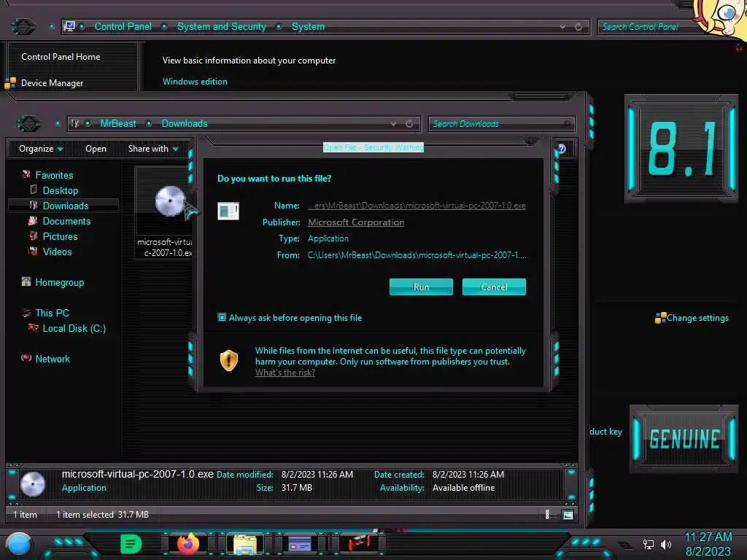Viewport: 747px width, 560px height.
Task: Click the Date modified value 8/2/2023 11:26 AM
Action: tap(317, 474)
